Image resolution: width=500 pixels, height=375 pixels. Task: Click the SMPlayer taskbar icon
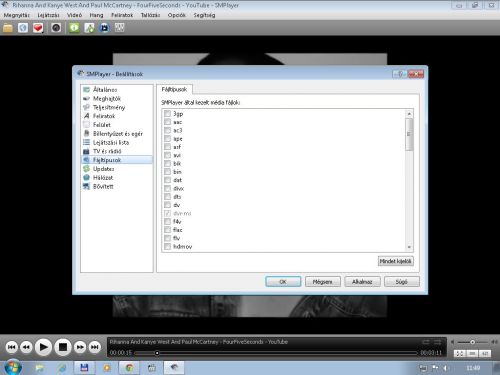174,368
